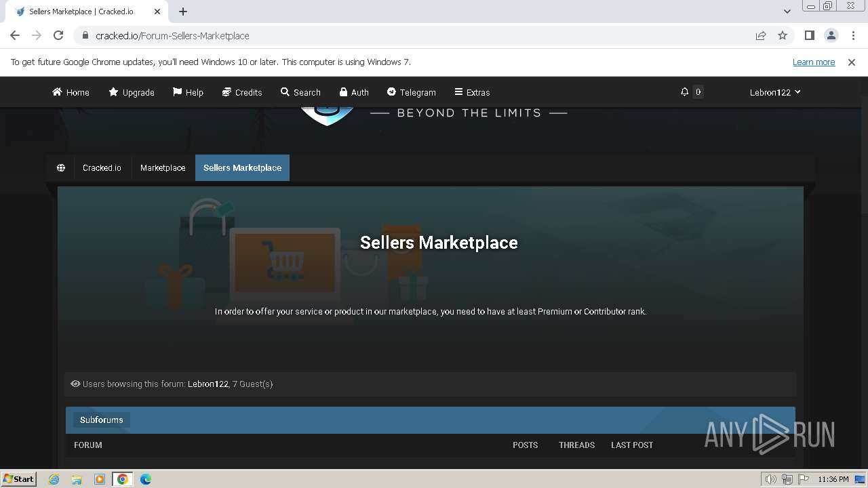Click the system clock 11:36 PM
The height and width of the screenshot is (488, 868).
pyautogui.click(x=833, y=479)
